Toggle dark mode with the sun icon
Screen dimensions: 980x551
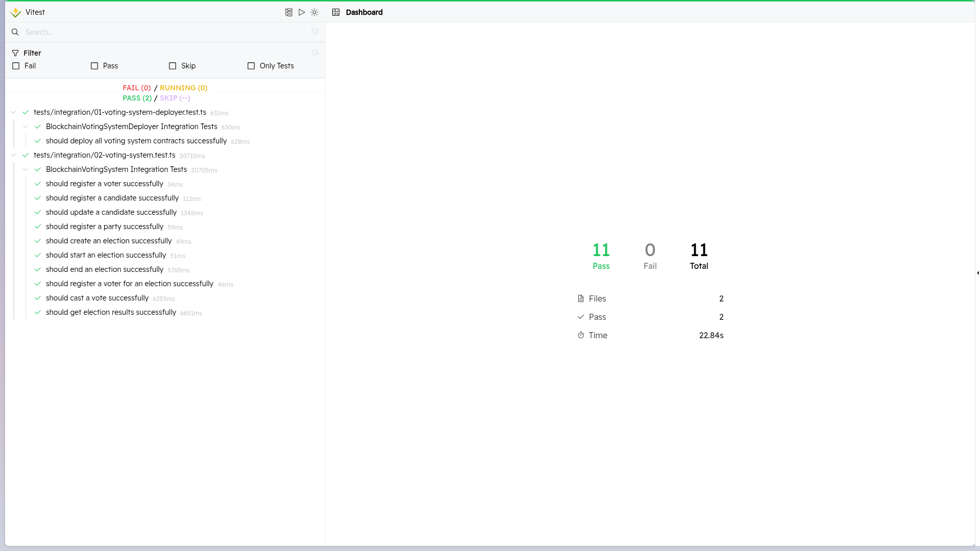click(314, 12)
